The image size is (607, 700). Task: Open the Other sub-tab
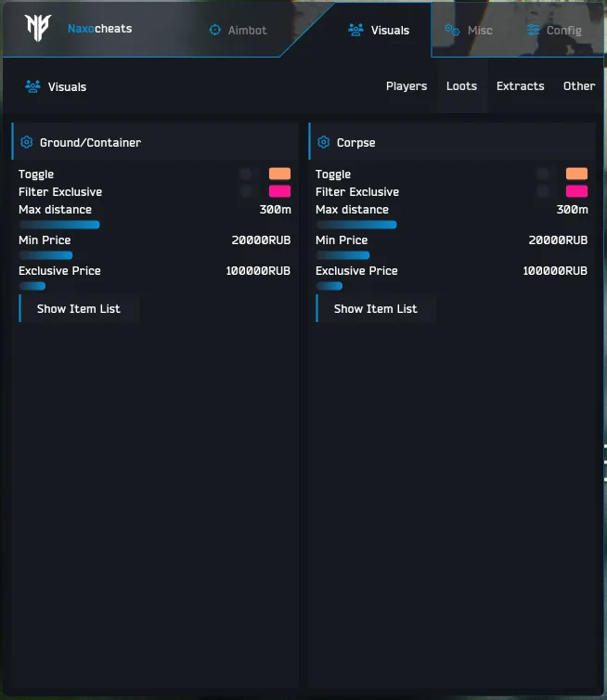coord(579,86)
